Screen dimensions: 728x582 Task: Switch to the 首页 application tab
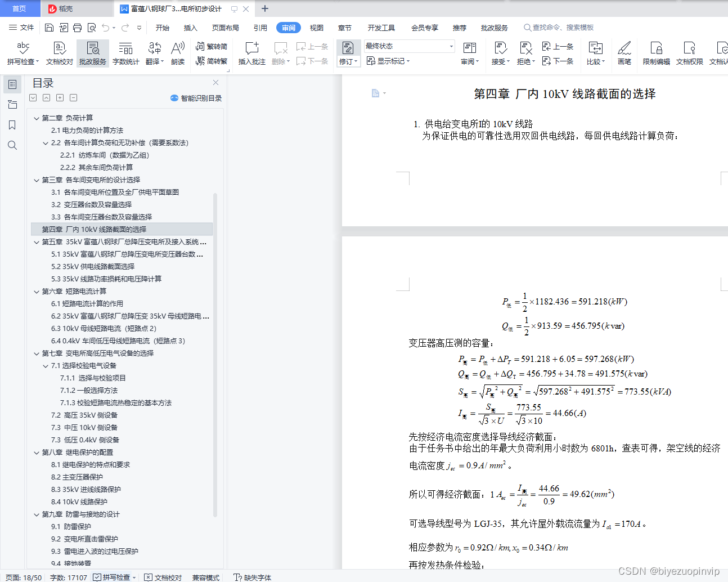coord(20,8)
